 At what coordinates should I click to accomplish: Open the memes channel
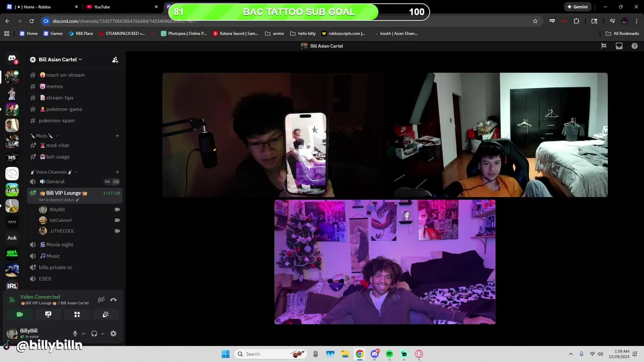(74, 86)
